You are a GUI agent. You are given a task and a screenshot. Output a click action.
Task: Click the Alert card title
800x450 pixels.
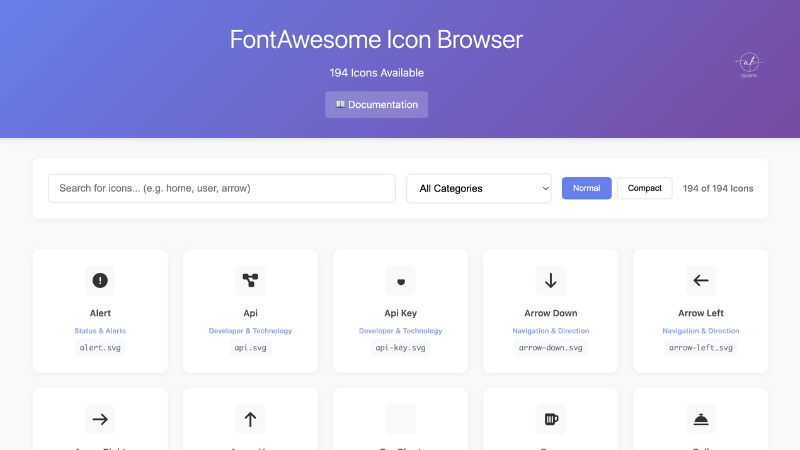pyautogui.click(x=100, y=313)
